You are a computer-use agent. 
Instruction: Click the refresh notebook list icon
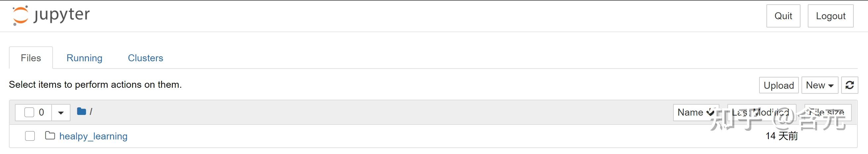pos(849,85)
